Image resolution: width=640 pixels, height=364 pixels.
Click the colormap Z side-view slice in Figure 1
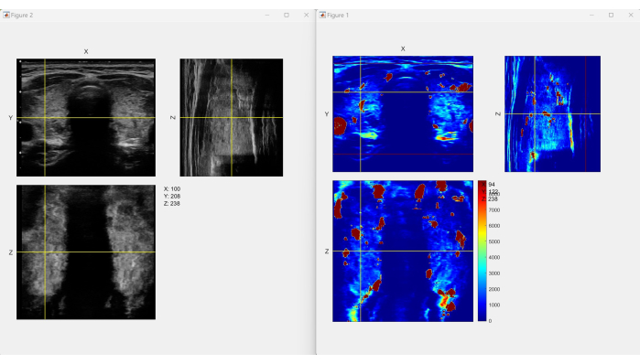552,113
